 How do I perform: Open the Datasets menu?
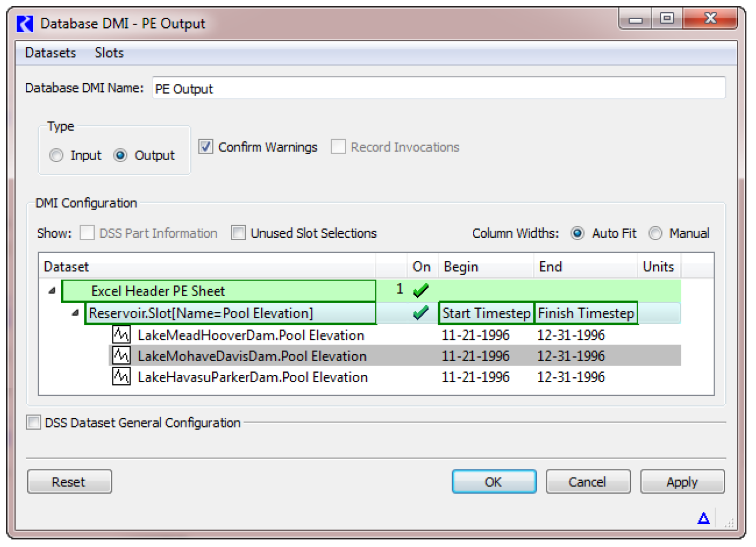(50, 53)
